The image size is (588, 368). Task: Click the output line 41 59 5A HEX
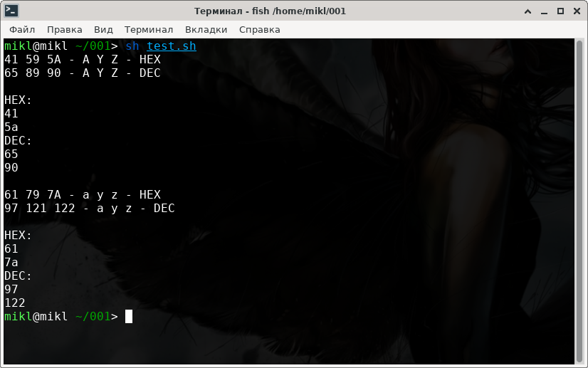83,60
